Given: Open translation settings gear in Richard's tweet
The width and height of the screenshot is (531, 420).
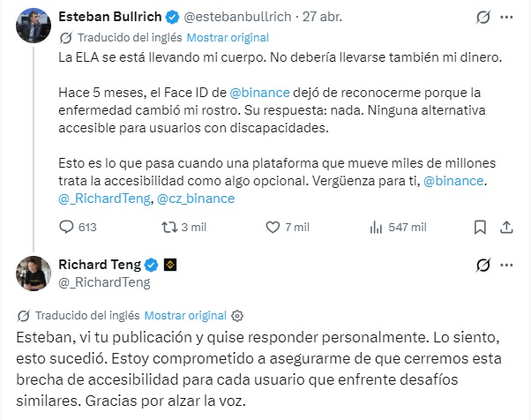Looking at the screenshot, I should click(237, 315).
